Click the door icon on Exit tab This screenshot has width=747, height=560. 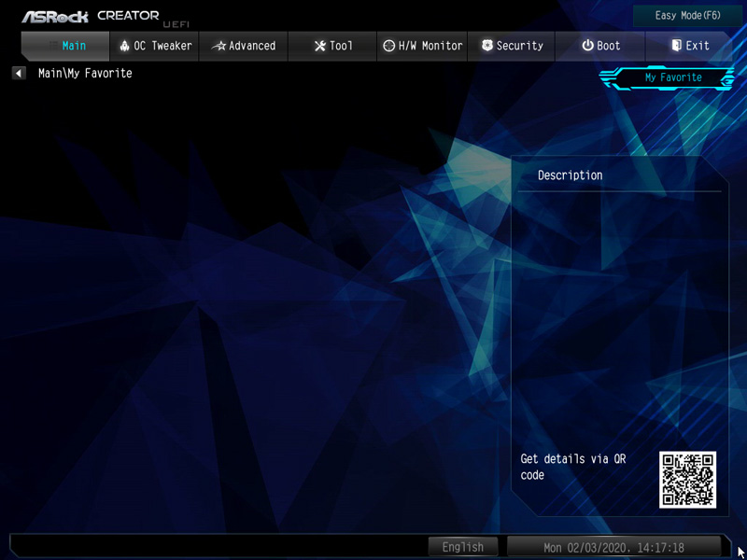pos(676,46)
